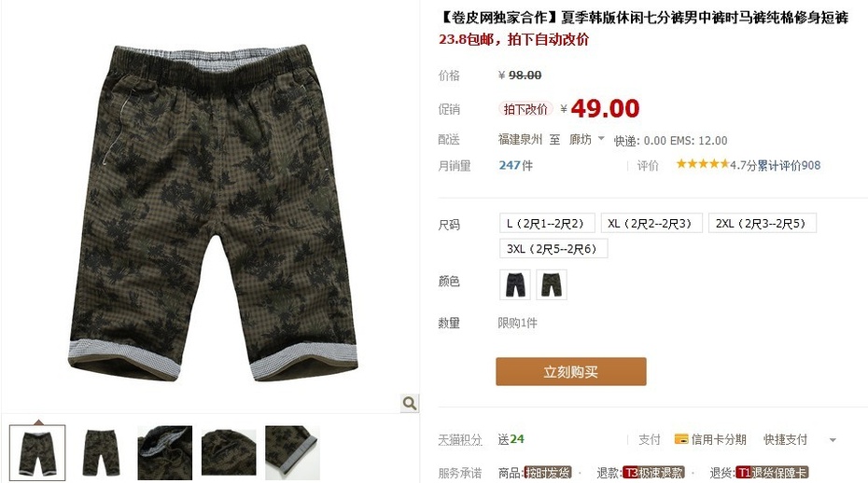Screen dimensions: 868x483
Task: Click the T1 退货保障卡 return badge
Action: click(772, 473)
